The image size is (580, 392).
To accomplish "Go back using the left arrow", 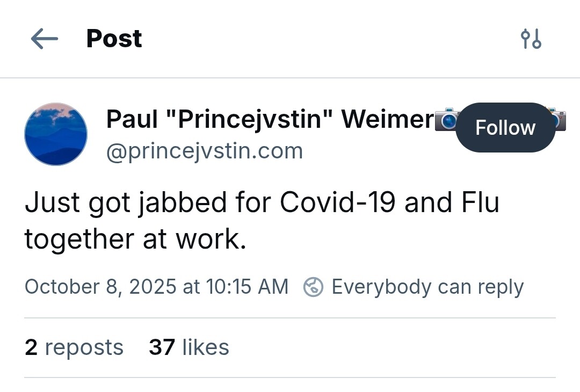I will click(x=44, y=39).
